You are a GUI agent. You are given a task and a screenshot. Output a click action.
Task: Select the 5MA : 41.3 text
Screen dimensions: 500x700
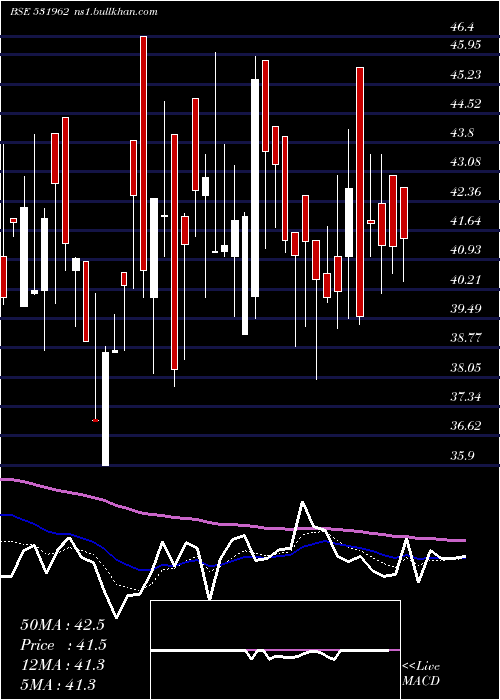pos(58,684)
